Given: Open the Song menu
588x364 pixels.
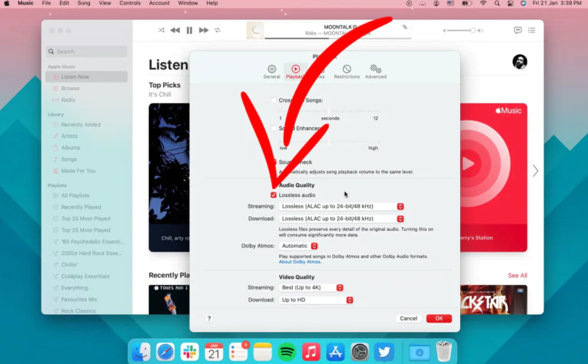Looking at the screenshot, I should click(x=84, y=3).
